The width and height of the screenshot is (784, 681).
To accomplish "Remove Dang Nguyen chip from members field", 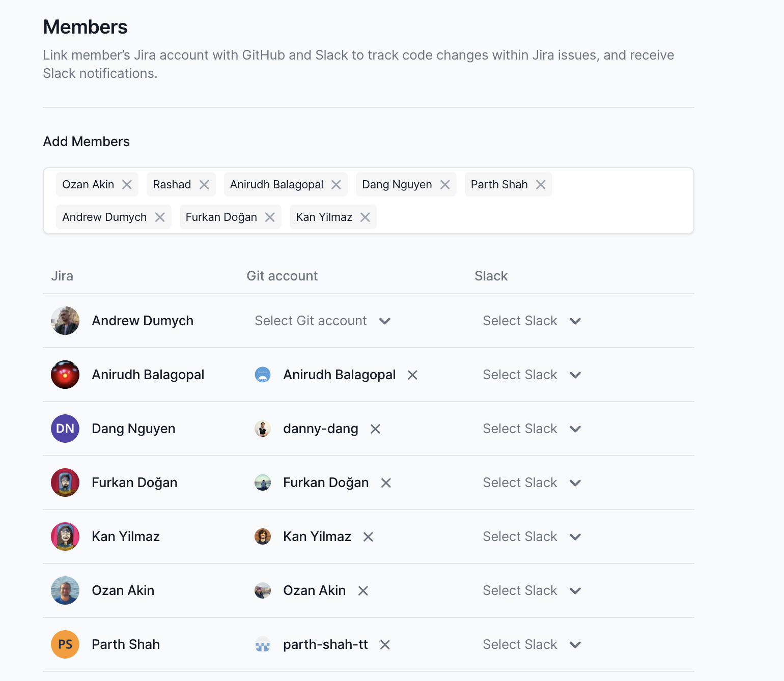I will tap(445, 185).
